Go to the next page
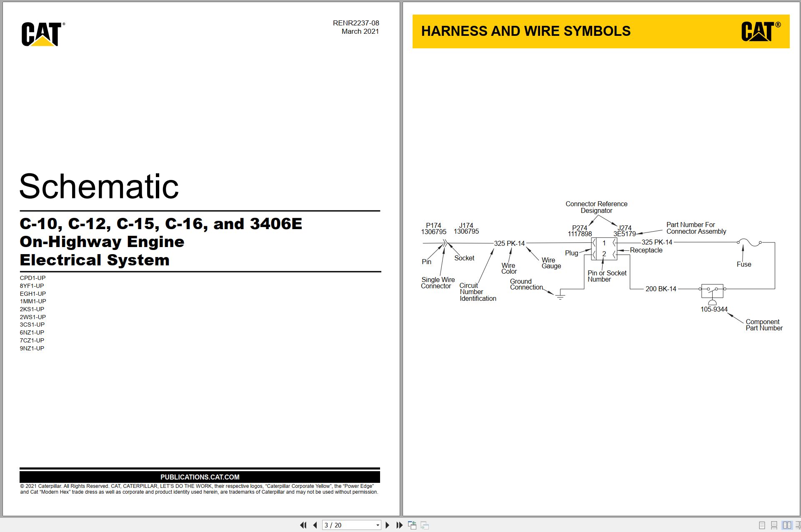This screenshot has height=532, width=801. click(x=387, y=525)
